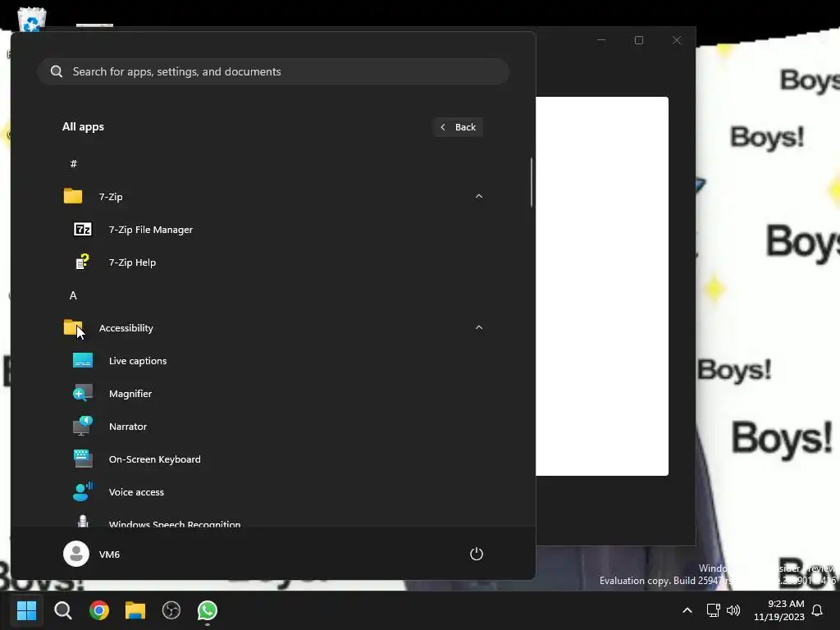Maximize the background window
The image size is (840, 630).
[638, 40]
